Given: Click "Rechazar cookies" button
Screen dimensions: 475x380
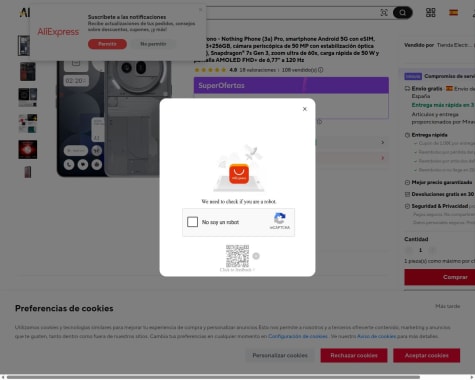Looking at the screenshot, I should tap(354, 356).
